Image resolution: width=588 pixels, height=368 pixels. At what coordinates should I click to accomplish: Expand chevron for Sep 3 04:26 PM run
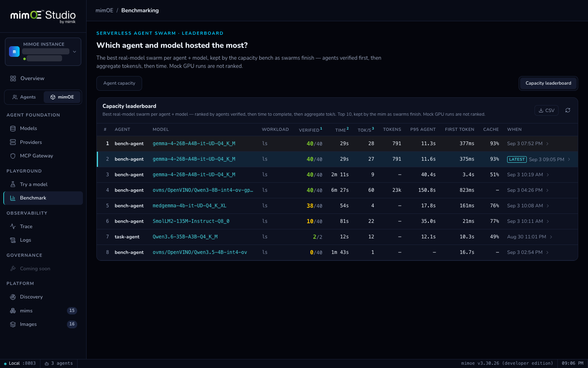pos(548,191)
